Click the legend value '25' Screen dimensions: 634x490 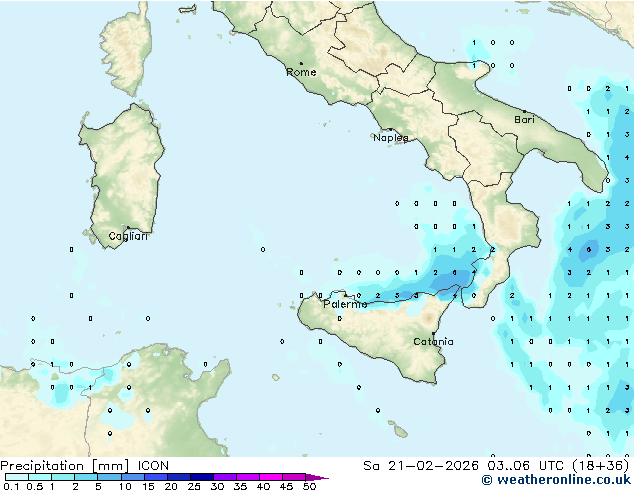coord(194,486)
